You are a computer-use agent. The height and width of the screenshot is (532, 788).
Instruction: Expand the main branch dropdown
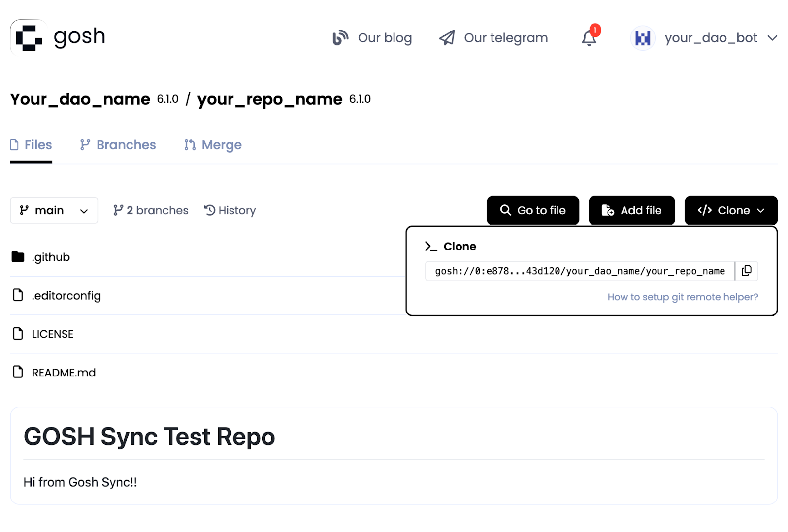pyautogui.click(x=54, y=211)
